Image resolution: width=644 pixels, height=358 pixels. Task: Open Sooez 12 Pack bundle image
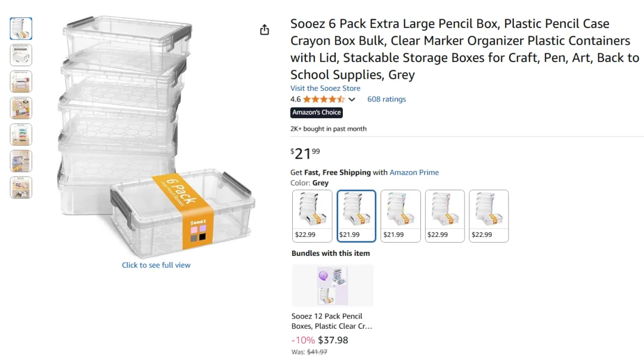333,286
